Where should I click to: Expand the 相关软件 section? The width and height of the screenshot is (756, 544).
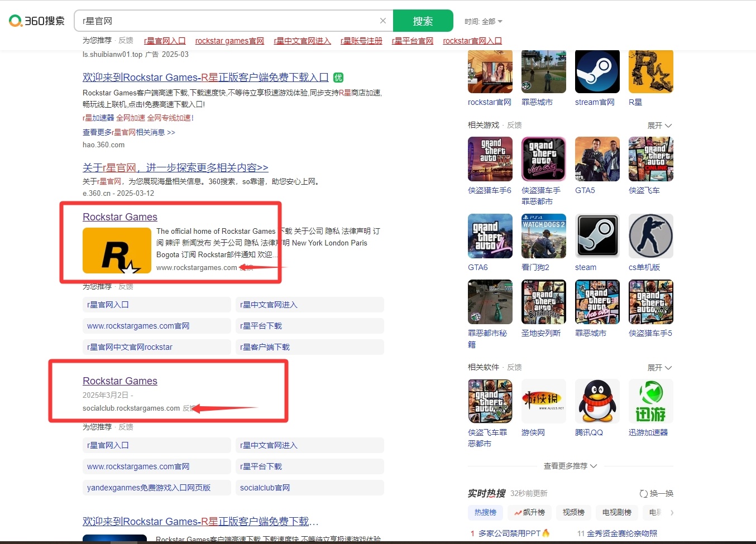pos(659,368)
